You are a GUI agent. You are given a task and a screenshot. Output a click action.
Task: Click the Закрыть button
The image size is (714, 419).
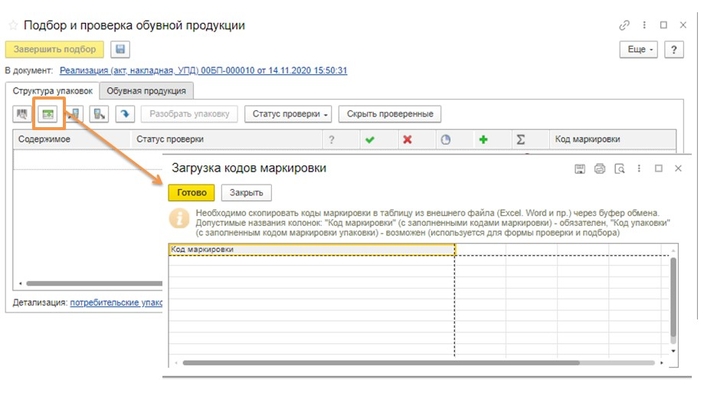pos(246,192)
